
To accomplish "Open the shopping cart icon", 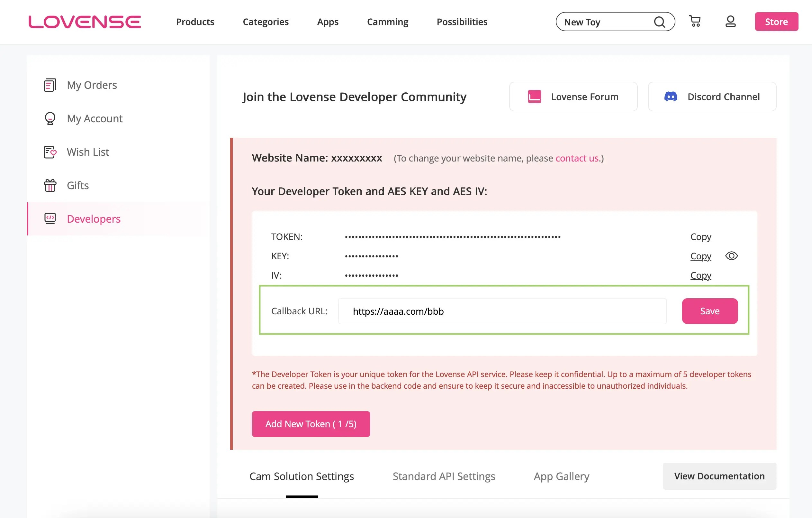I will [695, 21].
